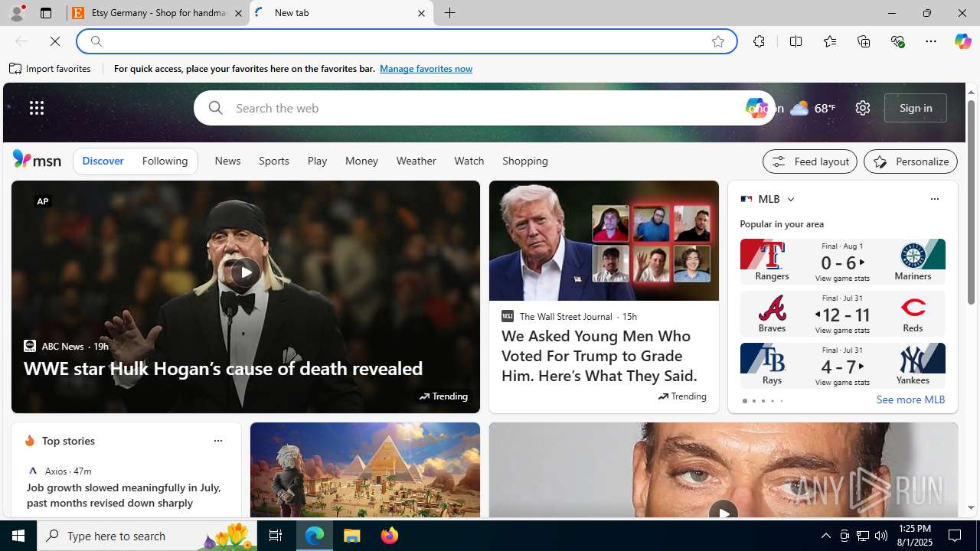Screen dimensions: 980x551
Task: Close the New tab tab
Action: [x=421, y=13]
